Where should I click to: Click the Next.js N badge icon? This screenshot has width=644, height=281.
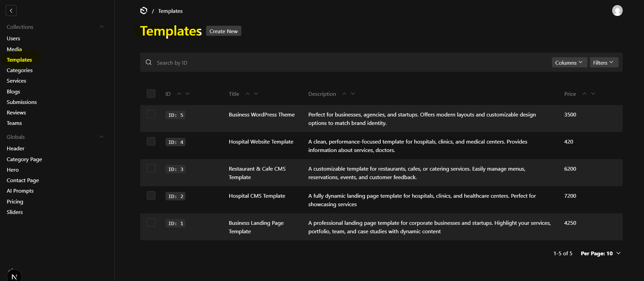click(x=14, y=276)
